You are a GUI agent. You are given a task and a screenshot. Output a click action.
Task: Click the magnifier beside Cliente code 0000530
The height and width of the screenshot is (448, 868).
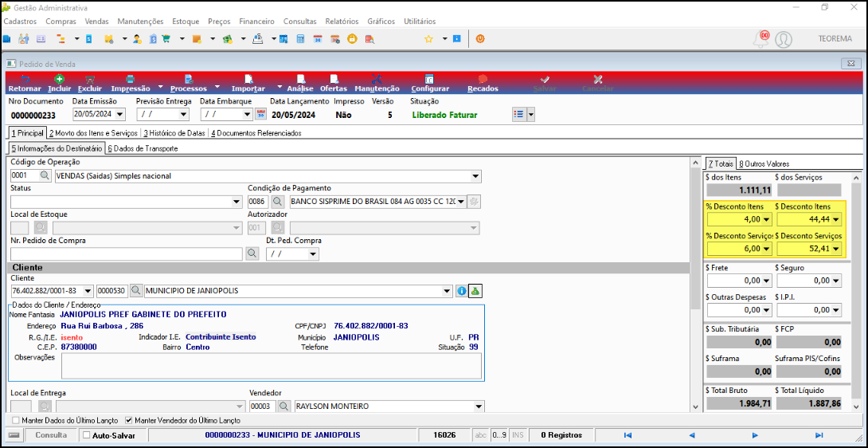pos(135,290)
